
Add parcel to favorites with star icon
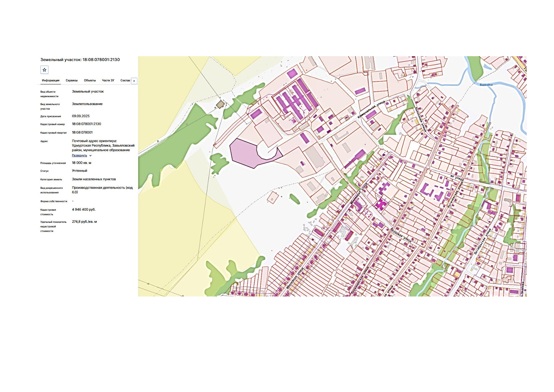44,70
